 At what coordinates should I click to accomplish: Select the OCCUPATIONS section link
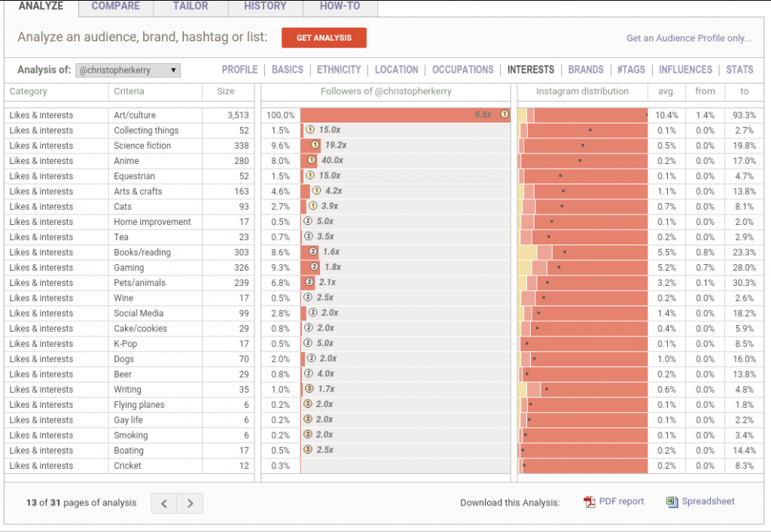pyautogui.click(x=463, y=70)
